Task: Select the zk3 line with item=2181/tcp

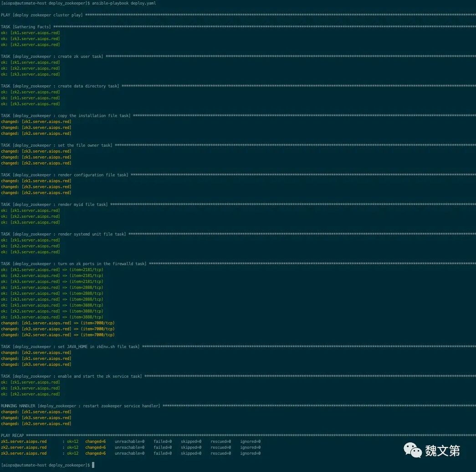Action: 52,282
